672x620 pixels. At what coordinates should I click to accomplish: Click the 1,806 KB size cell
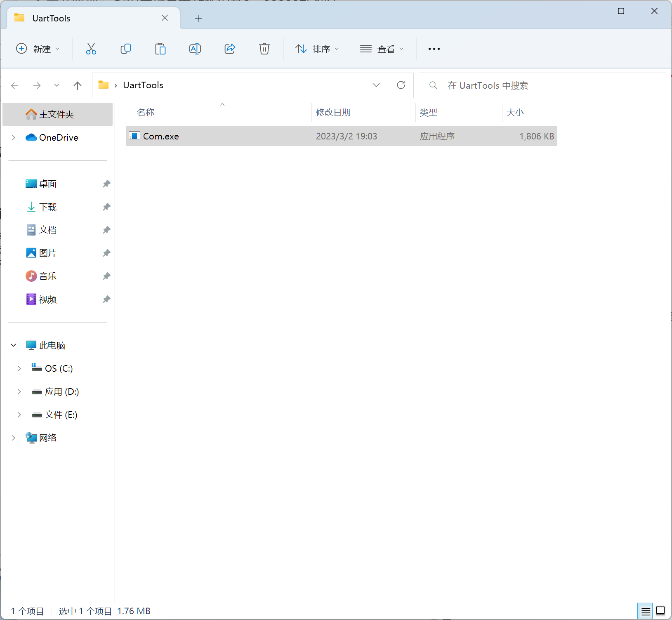point(537,136)
